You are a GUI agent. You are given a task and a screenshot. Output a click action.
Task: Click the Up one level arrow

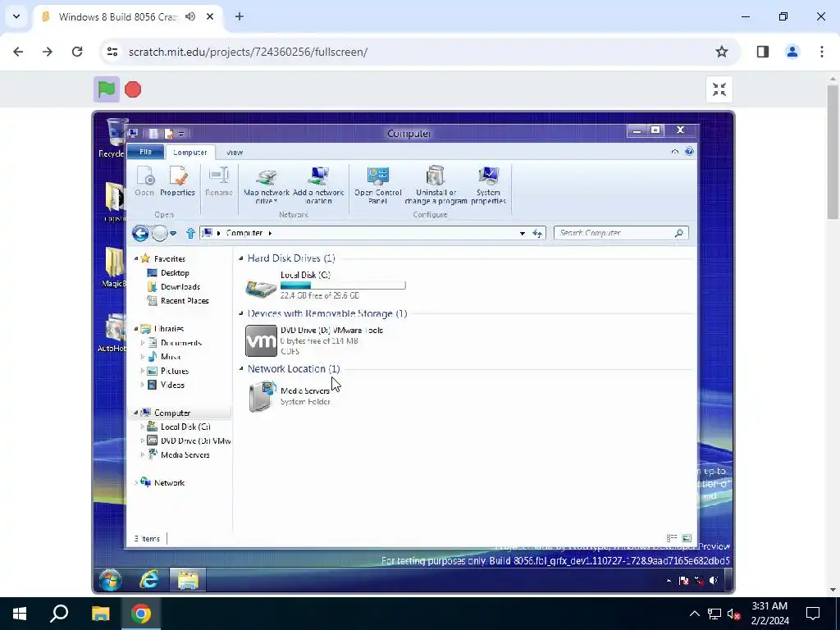tap(190, 233)
